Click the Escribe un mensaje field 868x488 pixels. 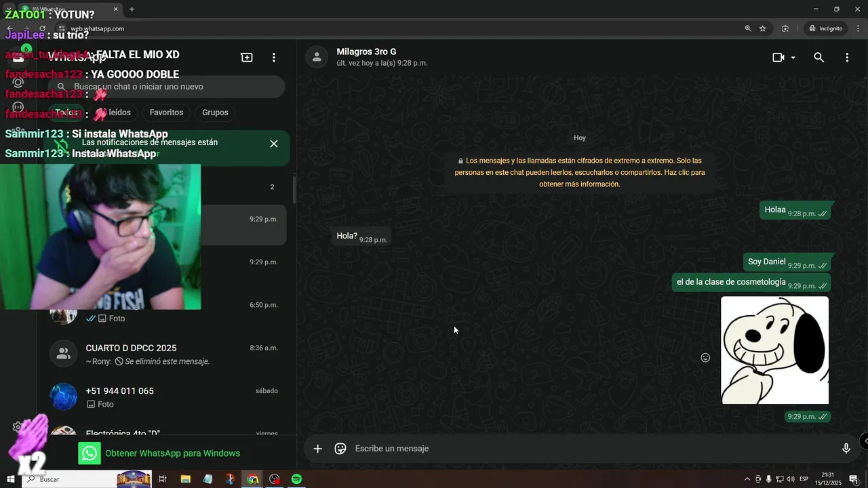coord(593,449)
